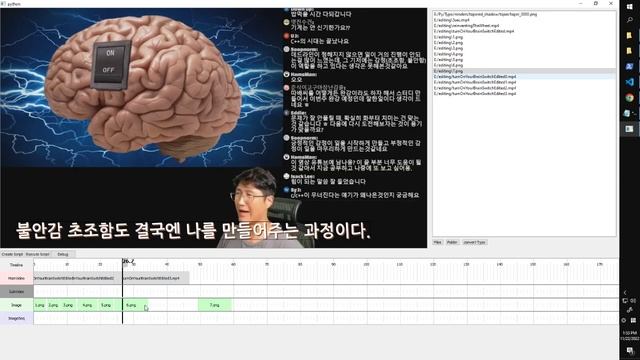The image size is (640, 360).
Task: Switch to the Debug tab
Action: tap(63, 254)
